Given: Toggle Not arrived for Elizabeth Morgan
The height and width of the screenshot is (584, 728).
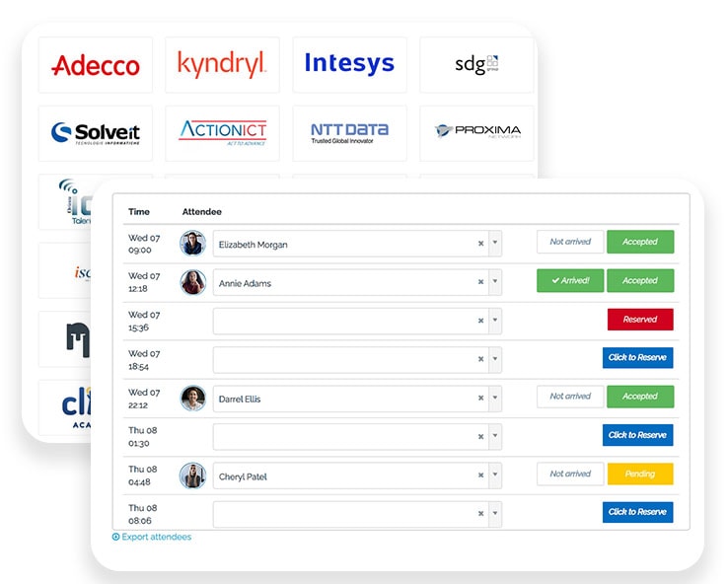Looking at the screenshot, I should click(x=570, y=242).
